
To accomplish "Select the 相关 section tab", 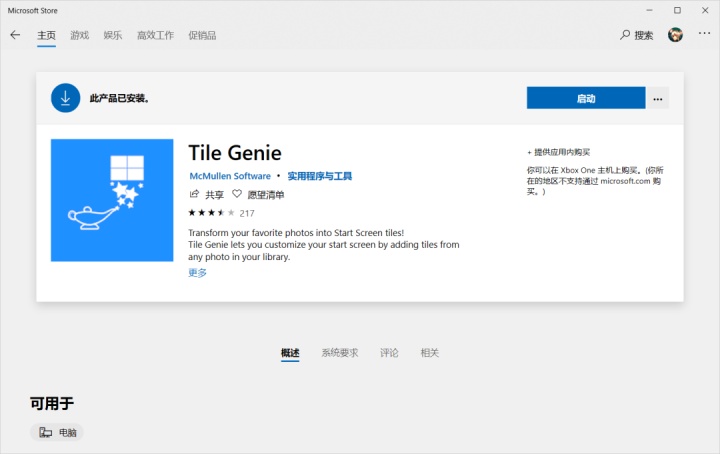I will click(430, 353).
